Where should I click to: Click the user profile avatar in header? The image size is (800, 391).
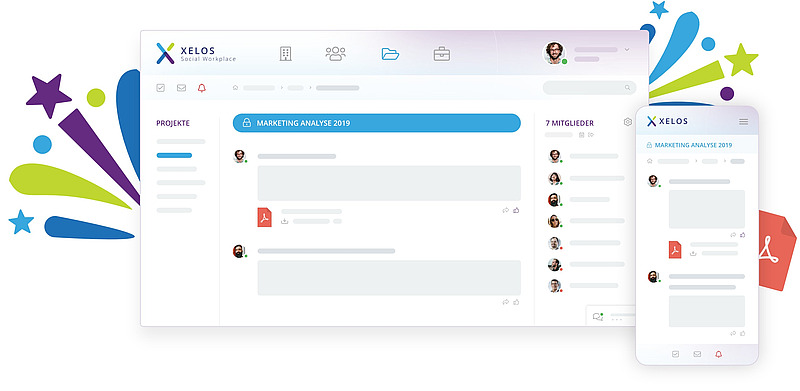click(554, 53)
